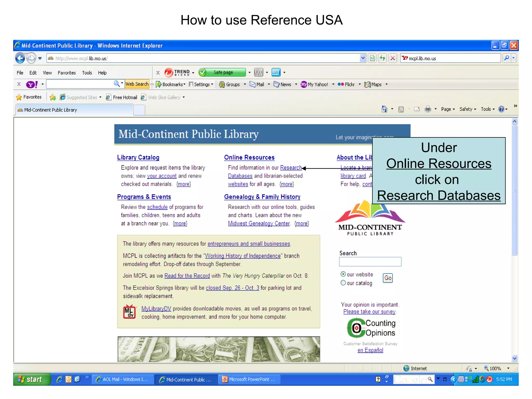
Task: Click the Read Mail envelope icon
Action: coord(417,109)
